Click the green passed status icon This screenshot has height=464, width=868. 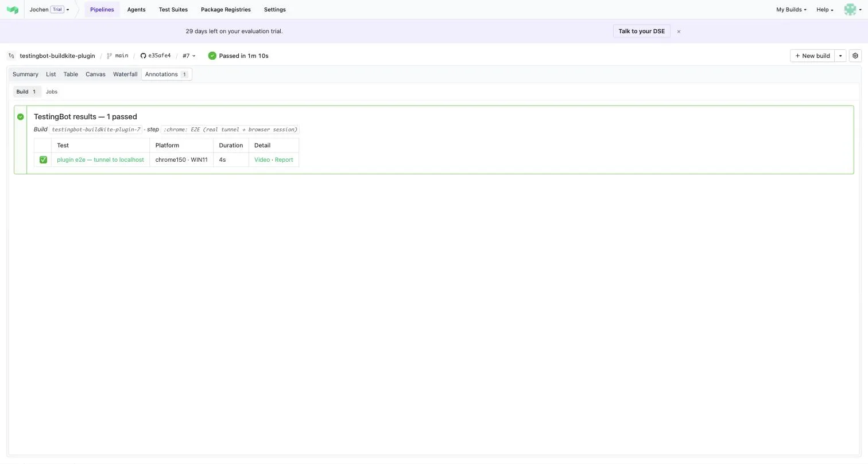(212, 56)
